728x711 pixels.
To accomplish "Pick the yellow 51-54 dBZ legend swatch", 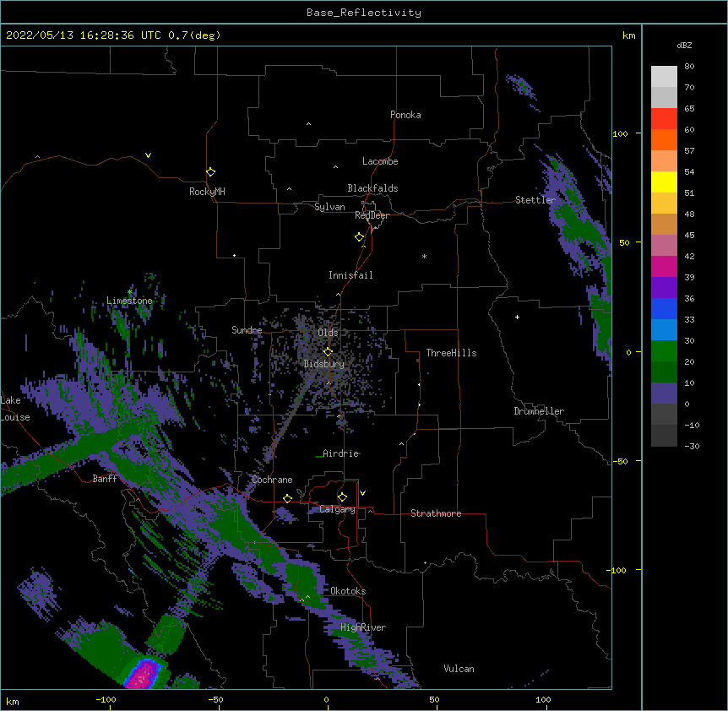I will pos(664,182).
